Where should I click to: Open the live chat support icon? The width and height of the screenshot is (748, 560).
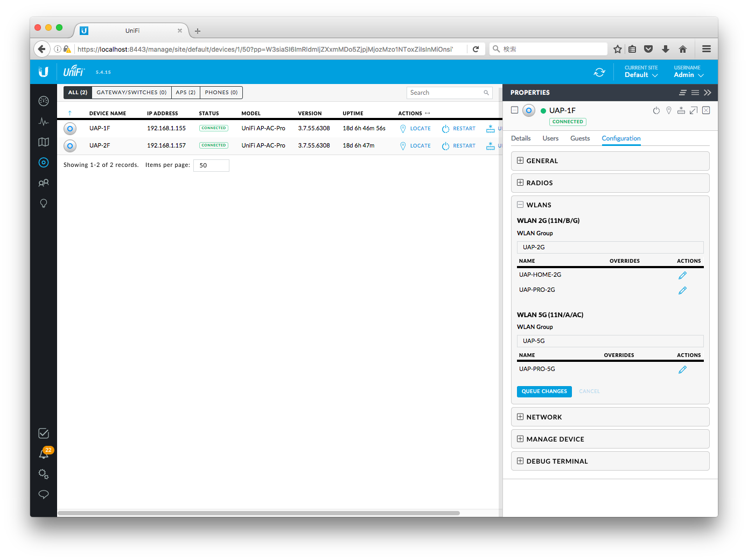44,494
